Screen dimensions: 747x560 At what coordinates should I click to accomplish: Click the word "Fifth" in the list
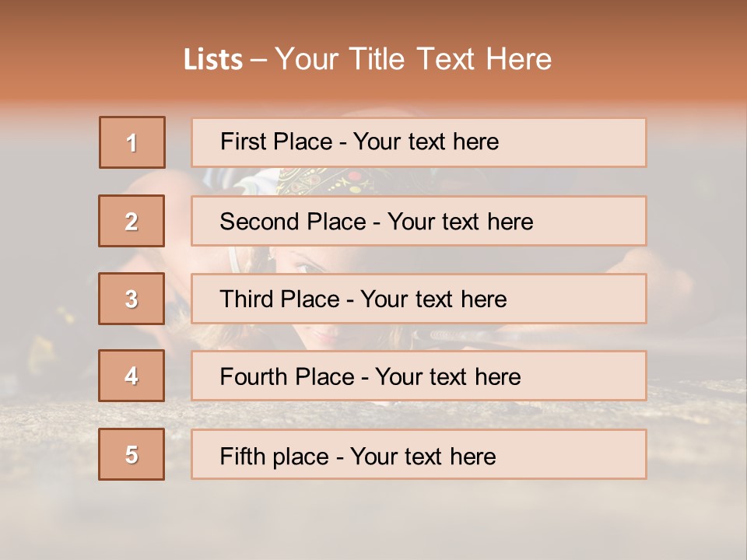242,456
